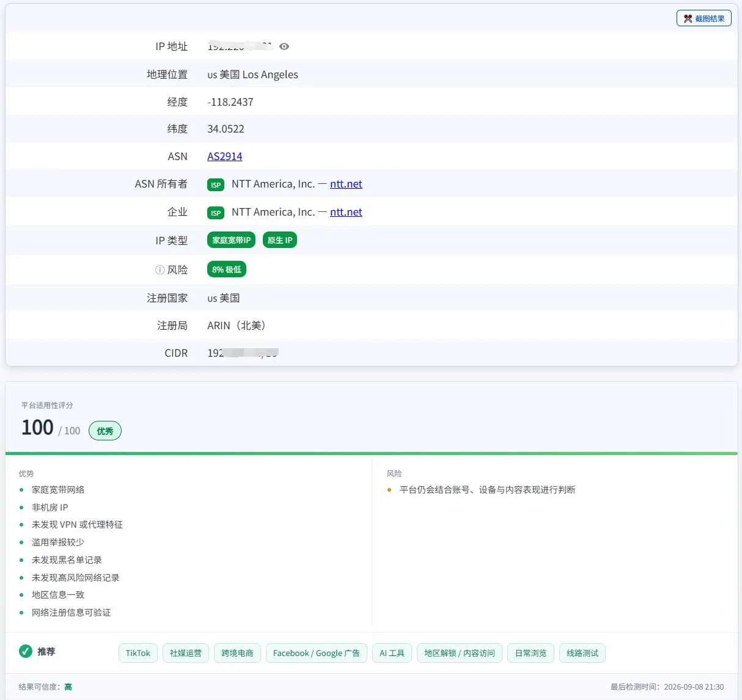Click the 100 score number
The image size is (742, 700).
pos(37,428)
